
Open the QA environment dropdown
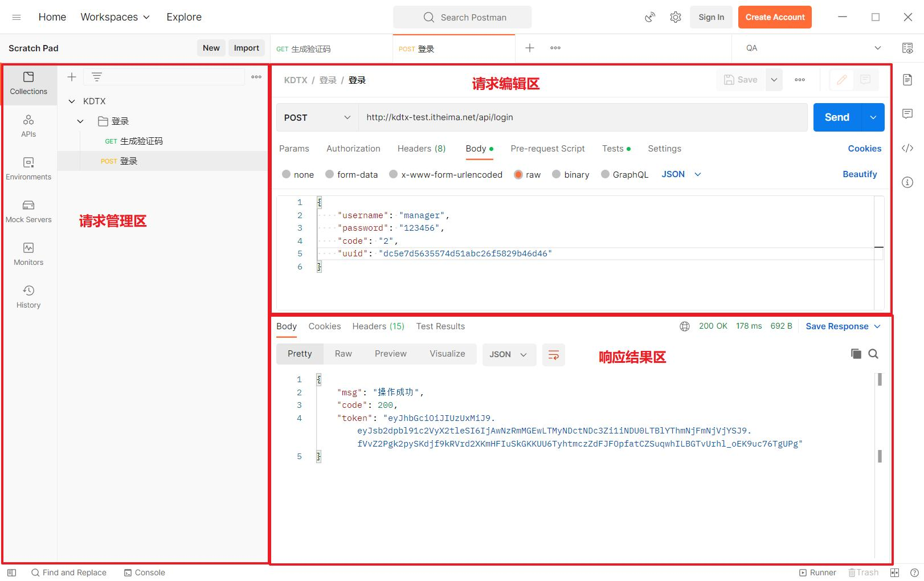pos(813,48)
